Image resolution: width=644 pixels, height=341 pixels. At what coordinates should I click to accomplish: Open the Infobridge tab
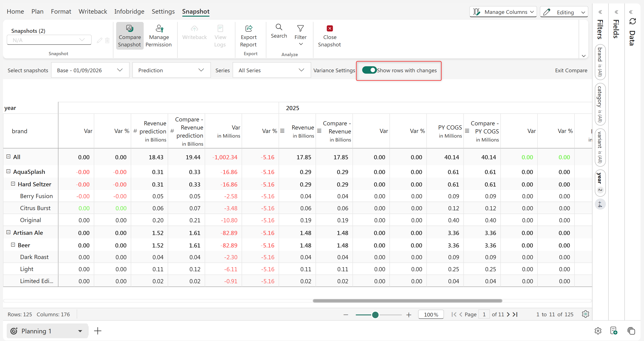click(129, 12)
